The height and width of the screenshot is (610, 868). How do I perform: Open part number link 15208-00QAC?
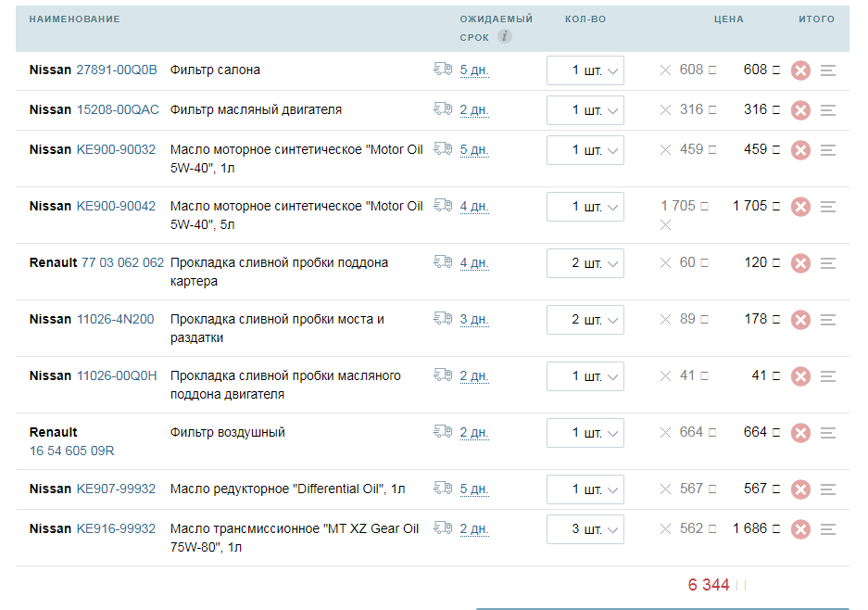(x=118, y=109)
